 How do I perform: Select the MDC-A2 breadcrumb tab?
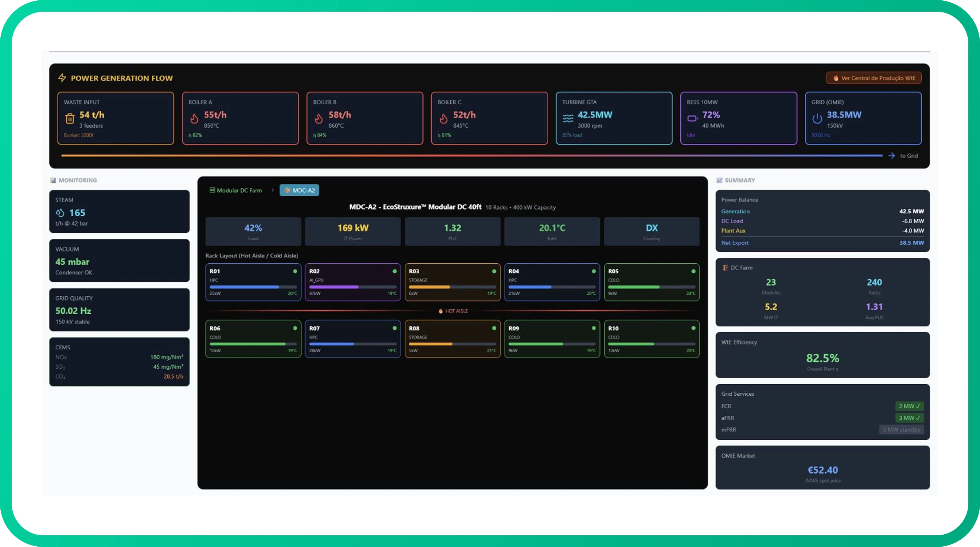[299, 190]
